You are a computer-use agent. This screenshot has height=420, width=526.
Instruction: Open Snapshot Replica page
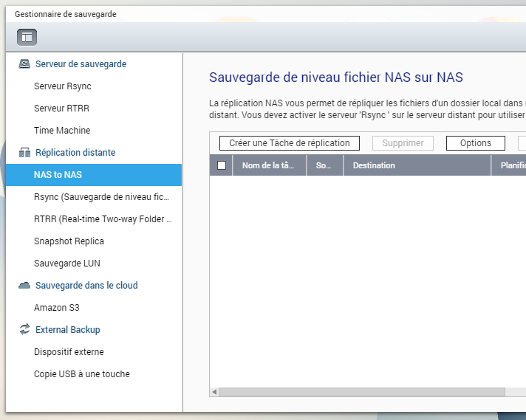[x=69, y=241]
